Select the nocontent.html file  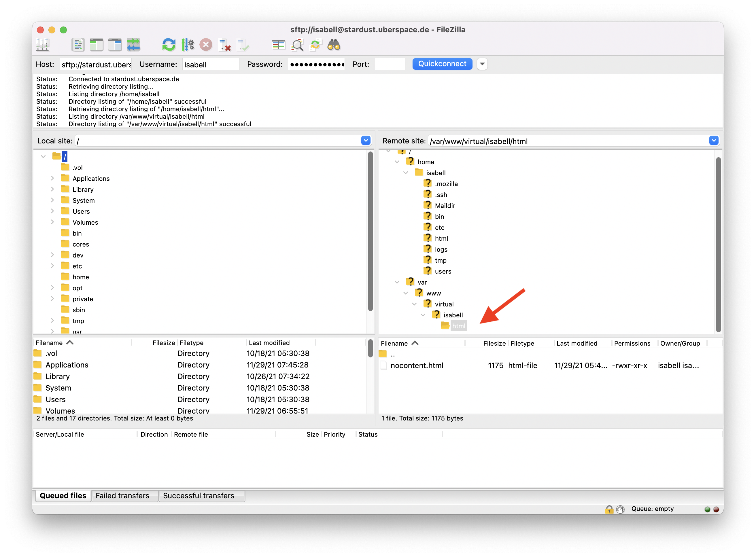pyautogui.click(x=417, y=365)
